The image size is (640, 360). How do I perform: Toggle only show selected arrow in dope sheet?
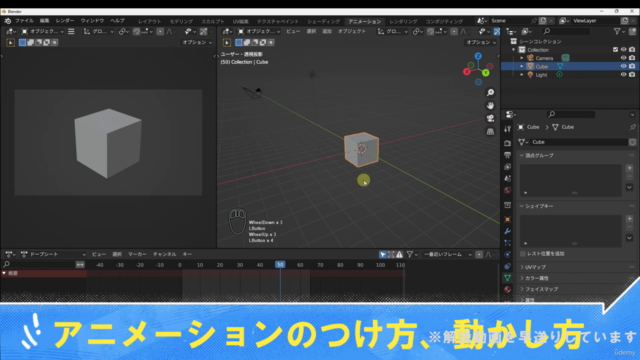(382, 254)
